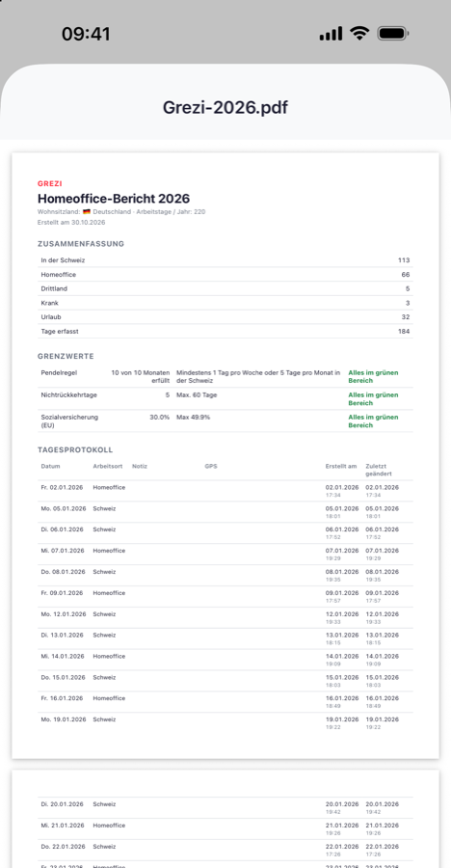Tap the German flag icon beside Deutschland
Image resolution: width=451 pixels, height=868 pixels.
click(x=87, y=212)
